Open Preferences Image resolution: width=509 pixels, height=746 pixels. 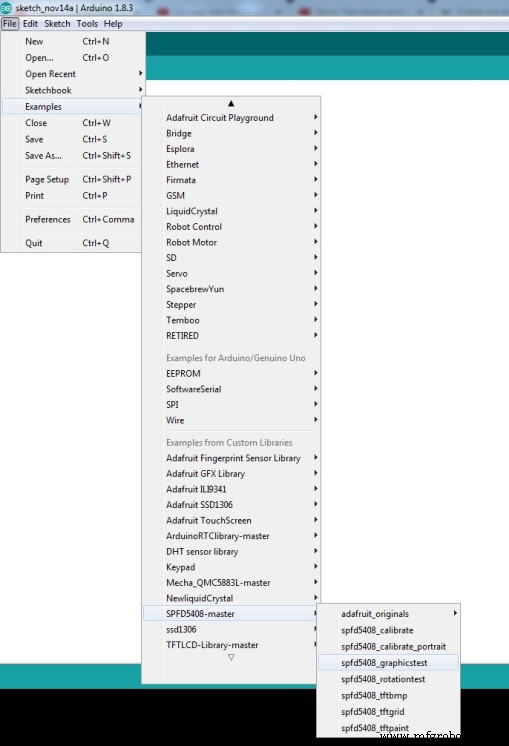coord(73,219)
